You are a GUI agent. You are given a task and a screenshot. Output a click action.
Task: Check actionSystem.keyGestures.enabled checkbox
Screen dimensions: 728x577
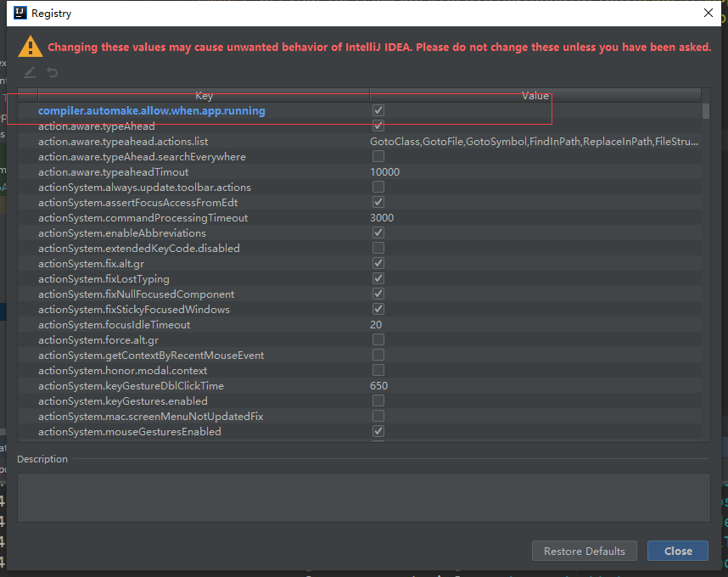point(378,401)
